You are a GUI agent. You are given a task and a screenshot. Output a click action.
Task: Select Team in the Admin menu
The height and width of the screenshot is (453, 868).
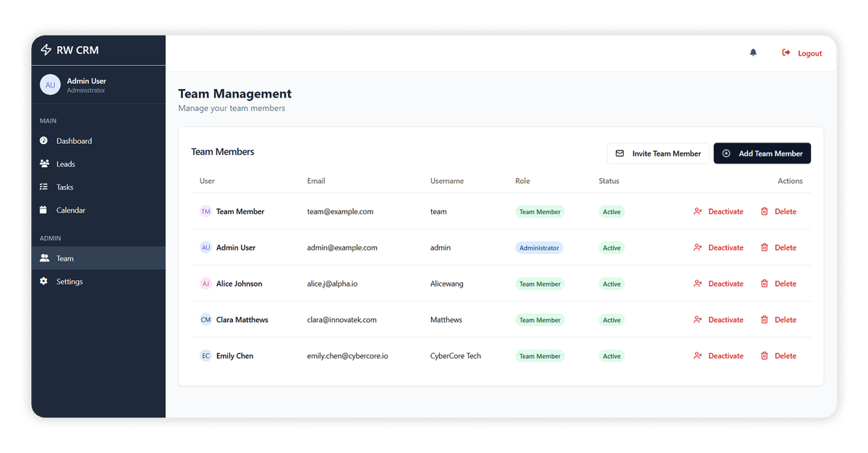pos(98,258)
